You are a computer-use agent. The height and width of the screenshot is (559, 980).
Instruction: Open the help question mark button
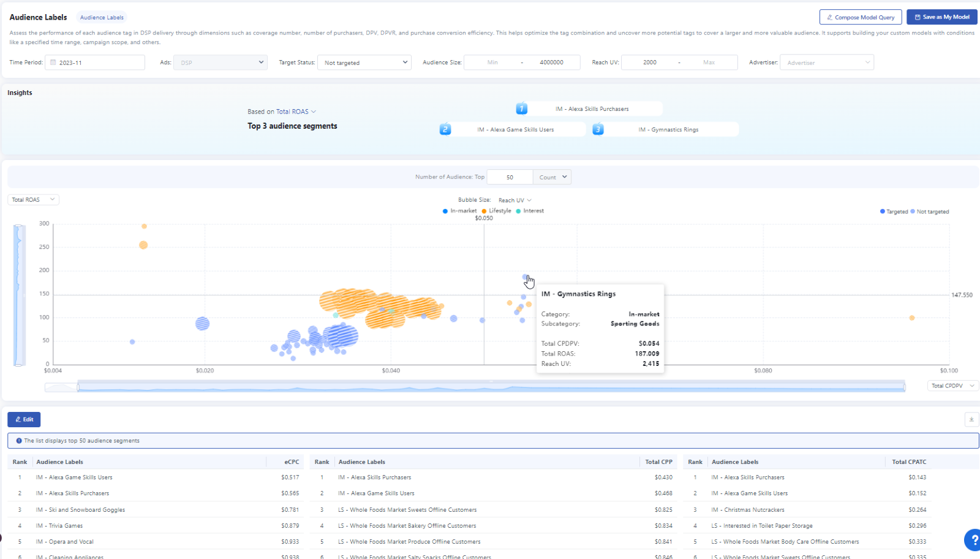click(973, 540)
